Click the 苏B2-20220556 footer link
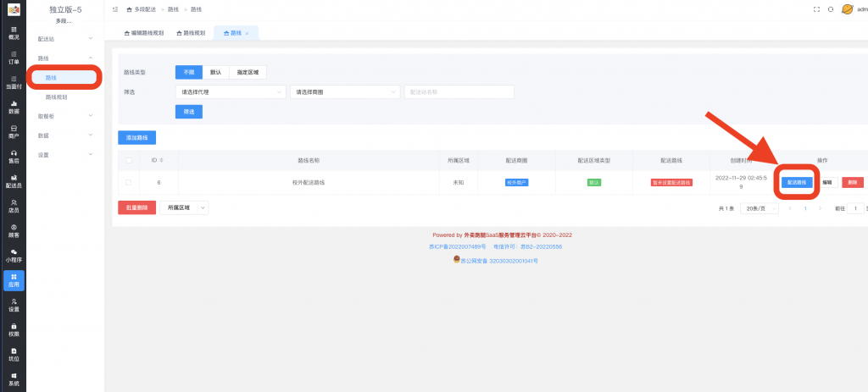Screen dimensions: 868x392 coord(541,246)
